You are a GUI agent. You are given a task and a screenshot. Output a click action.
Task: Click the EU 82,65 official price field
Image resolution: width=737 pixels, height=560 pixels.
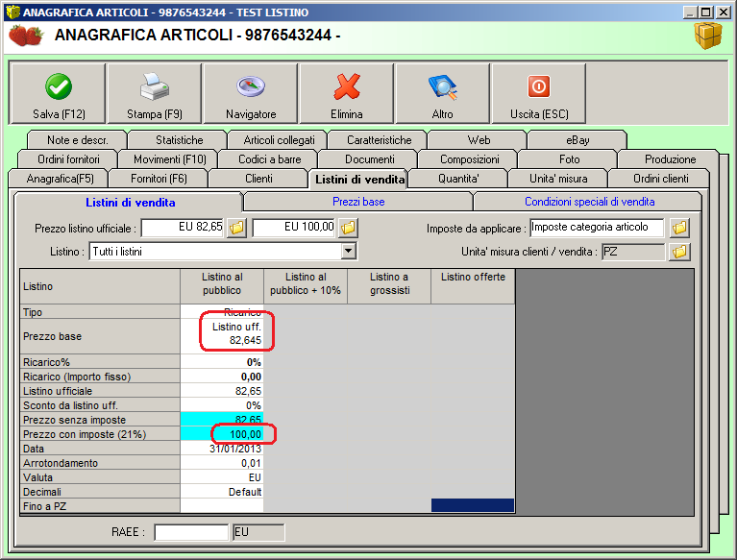[183, 228]
